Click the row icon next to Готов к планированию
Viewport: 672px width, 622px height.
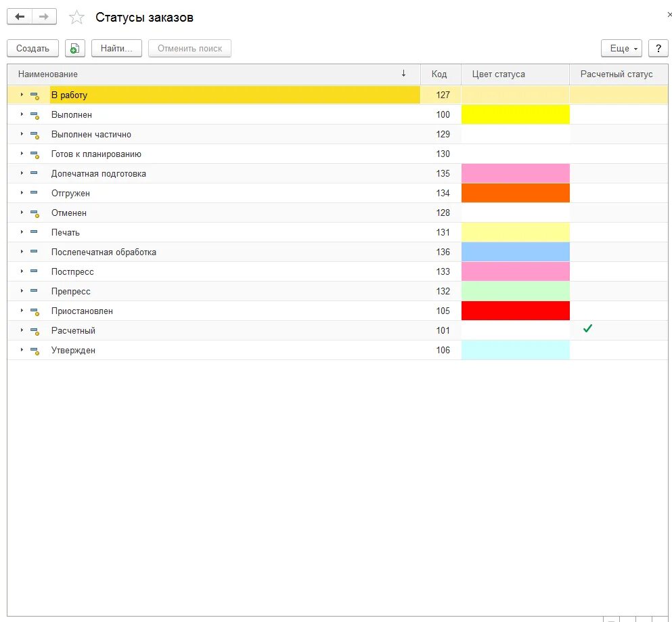[x=35, y=155]
